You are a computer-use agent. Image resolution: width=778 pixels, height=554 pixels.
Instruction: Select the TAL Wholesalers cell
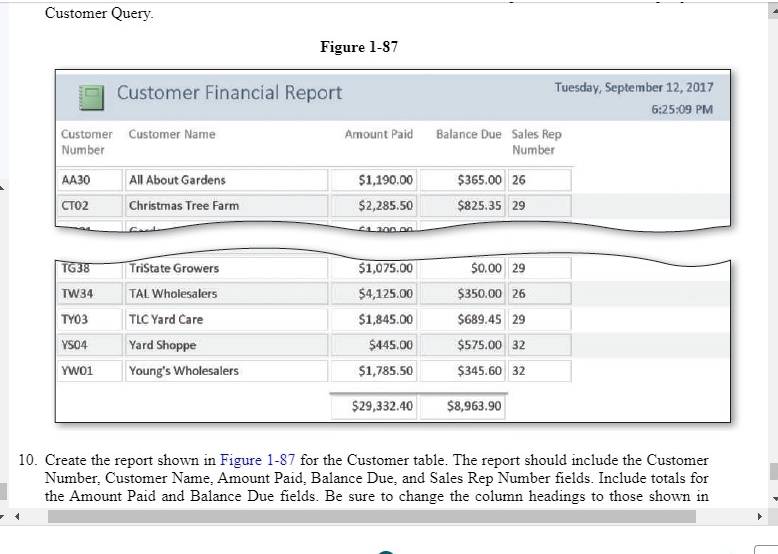pyautogui.click(x=226, y=294)
